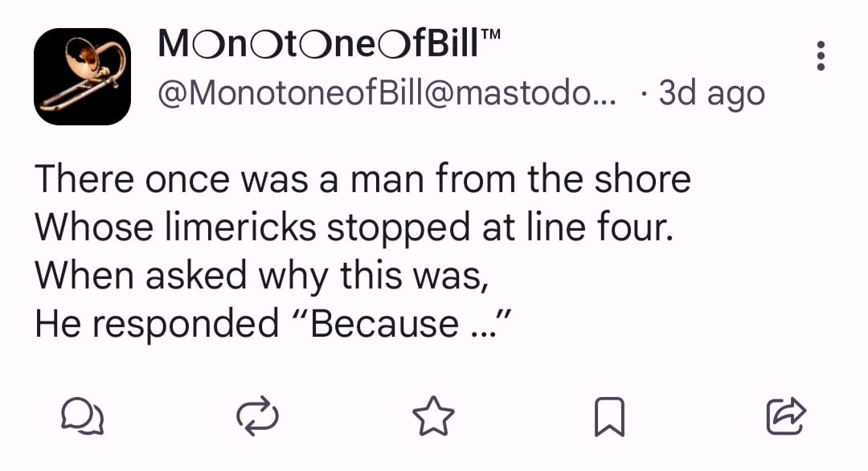Click the word "shore" in the post
Viewport: 868px width, 471px height.
tap(642, 179)
